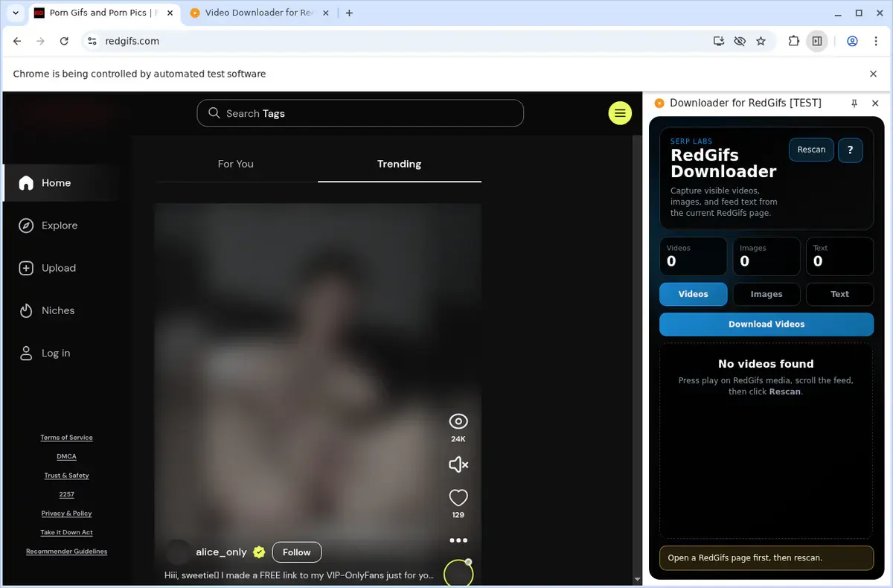Click the Rescan button
The width and height of the screenshot is (893, 588).
click(811, 150)
